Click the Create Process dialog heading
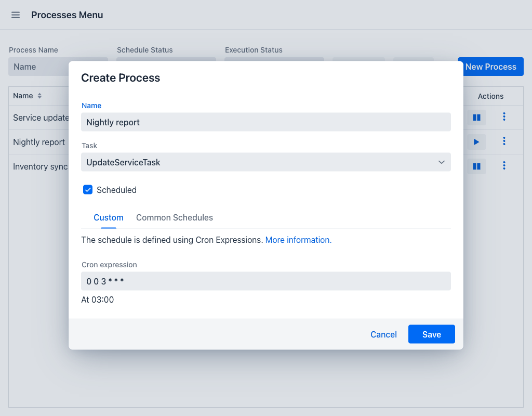Image resolution: width=532 pixels, height=416 pixels. click(121, 78)
